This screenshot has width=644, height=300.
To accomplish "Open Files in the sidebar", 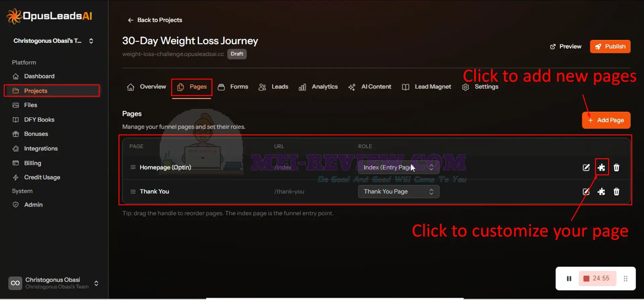I will (x=31, y=105).
